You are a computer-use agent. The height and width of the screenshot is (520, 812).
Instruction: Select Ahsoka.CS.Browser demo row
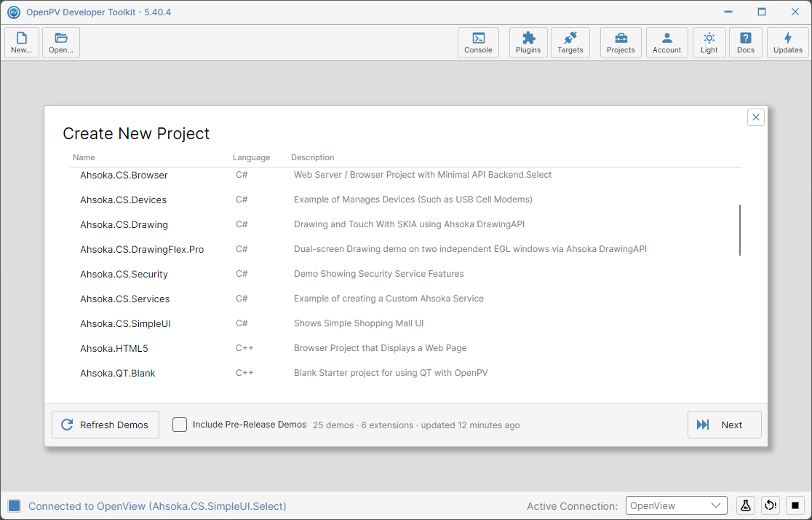pyautogui.click(x=406, y=175)
